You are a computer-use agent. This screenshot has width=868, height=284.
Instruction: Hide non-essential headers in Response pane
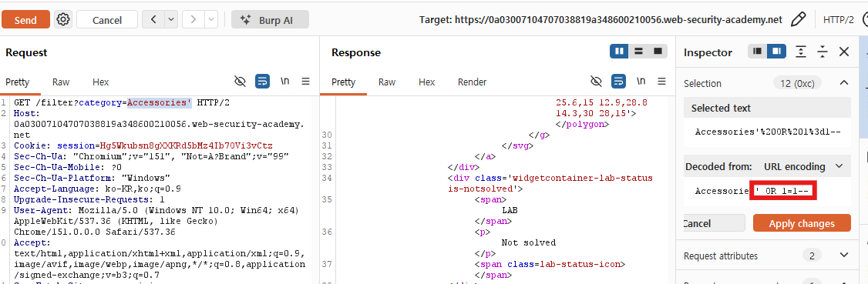[x=596, y=82]
